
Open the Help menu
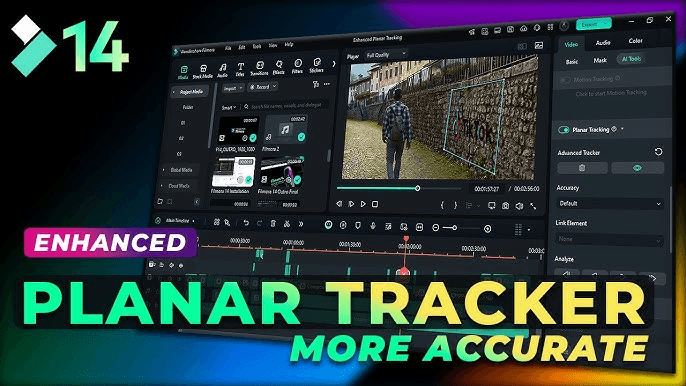289,45
